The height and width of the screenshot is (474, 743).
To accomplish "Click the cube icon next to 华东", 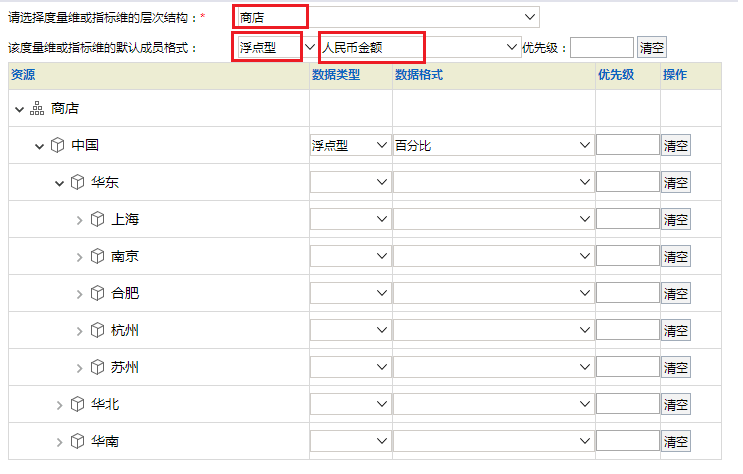I will click(77, 182).
